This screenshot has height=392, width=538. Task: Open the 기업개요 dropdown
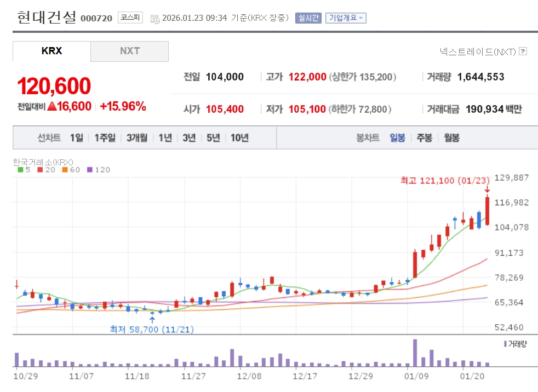346,18
